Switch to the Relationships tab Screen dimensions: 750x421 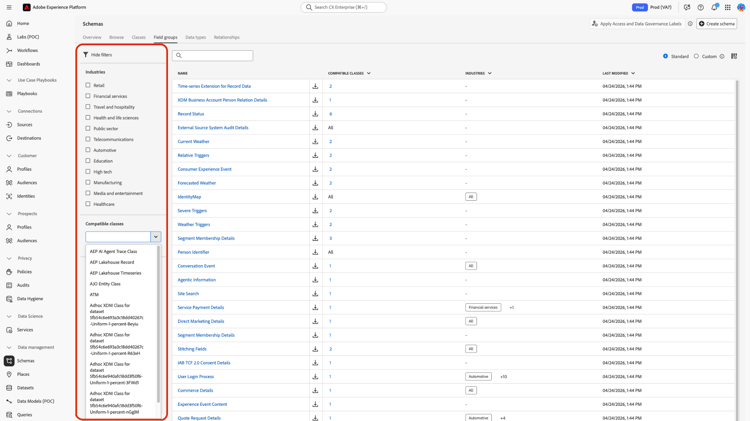(227, 37)
